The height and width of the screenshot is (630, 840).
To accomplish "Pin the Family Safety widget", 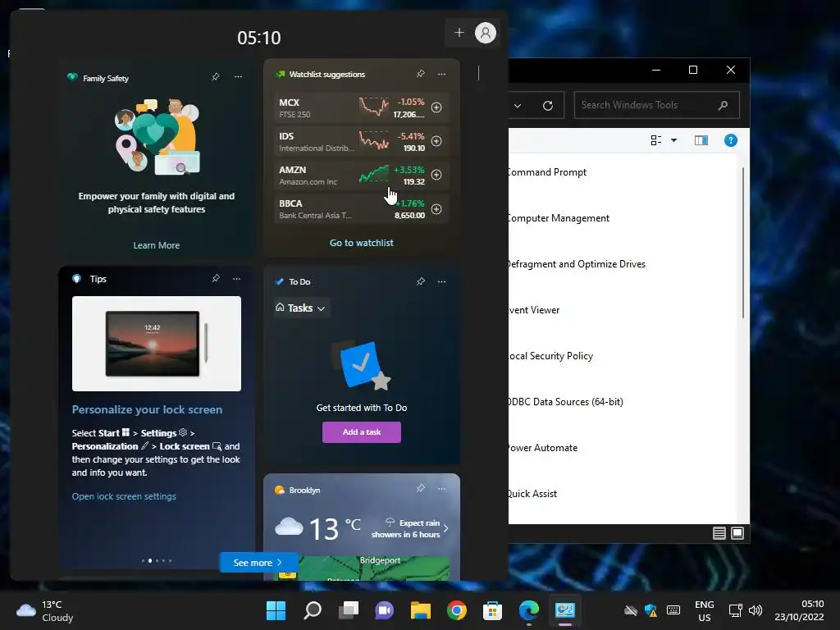I will tap(216, 77).
